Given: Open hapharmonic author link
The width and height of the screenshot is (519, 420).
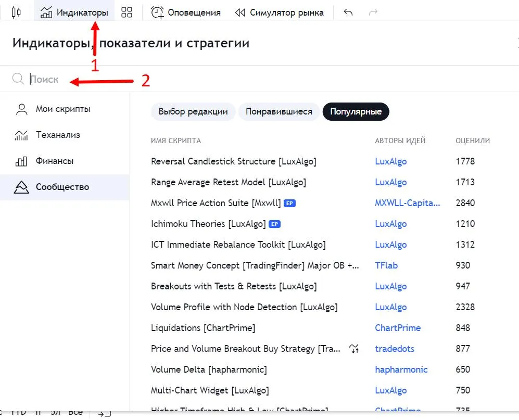Looking at the screenshot, I should (401, 370).
